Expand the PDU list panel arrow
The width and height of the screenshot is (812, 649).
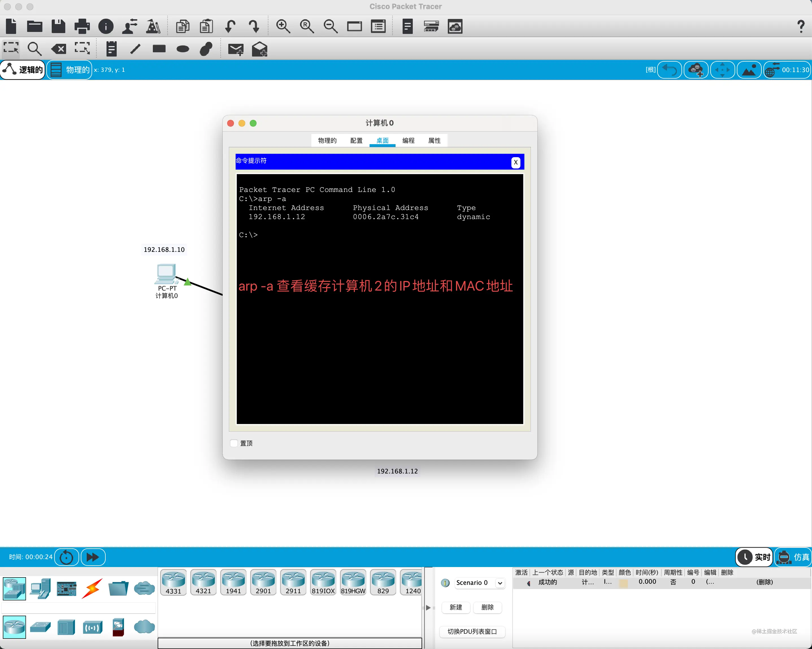pyautogui.click(x=428, y=607)
